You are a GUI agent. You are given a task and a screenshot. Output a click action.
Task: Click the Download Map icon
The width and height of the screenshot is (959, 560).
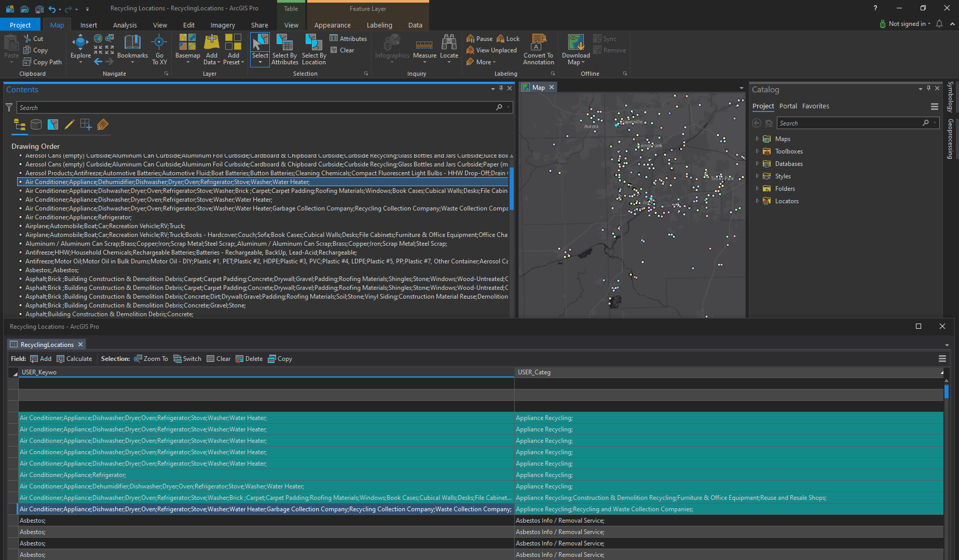click(576, 42)
